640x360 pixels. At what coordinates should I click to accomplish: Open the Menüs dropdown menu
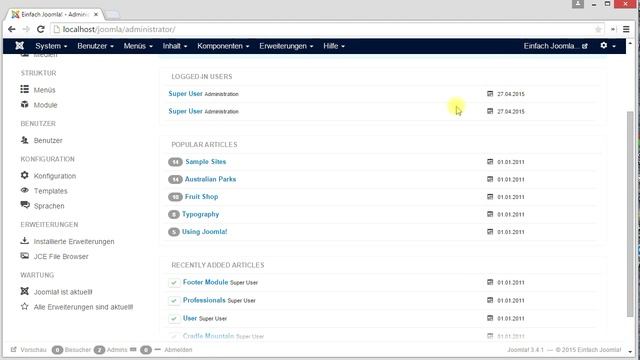(x=138, y=46)
